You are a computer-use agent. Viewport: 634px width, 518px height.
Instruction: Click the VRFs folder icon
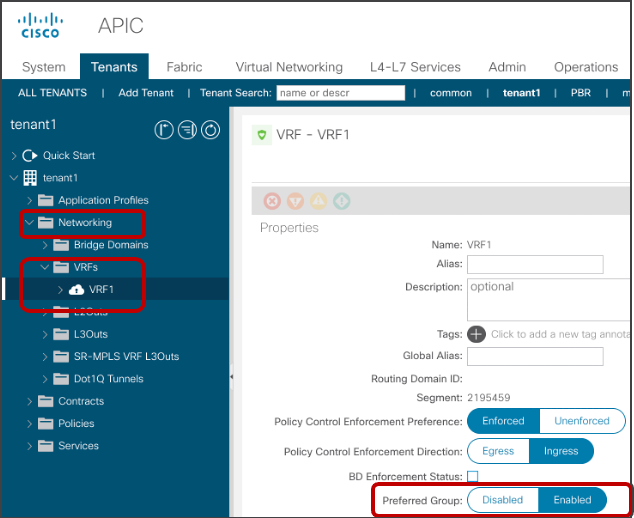pyautogui.click(x=61, y=267)
